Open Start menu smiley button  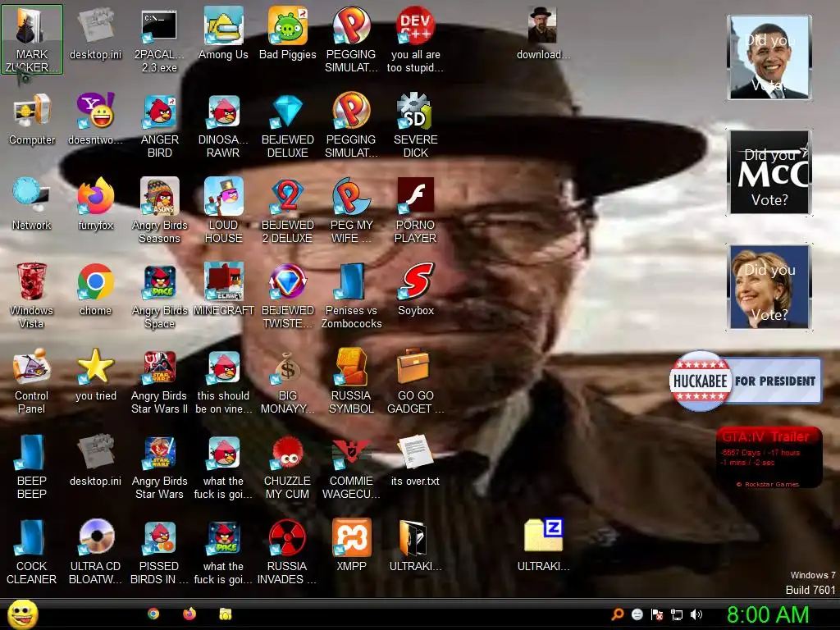click(23, 614)
